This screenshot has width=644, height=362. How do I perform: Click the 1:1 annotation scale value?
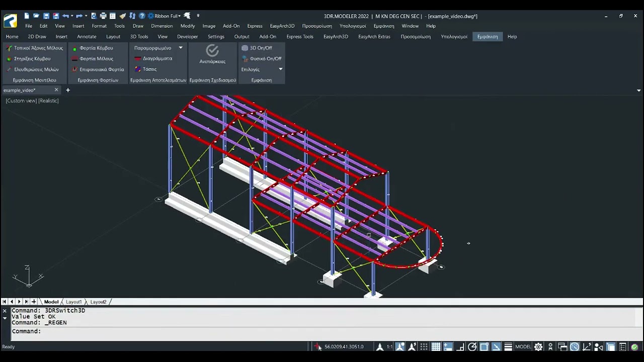[390, 347]
